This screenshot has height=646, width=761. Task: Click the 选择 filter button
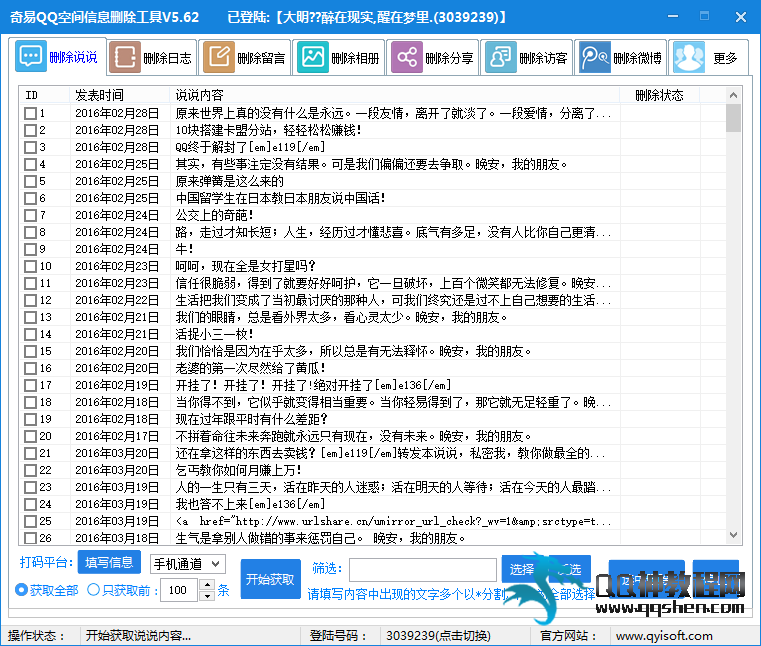522,569
